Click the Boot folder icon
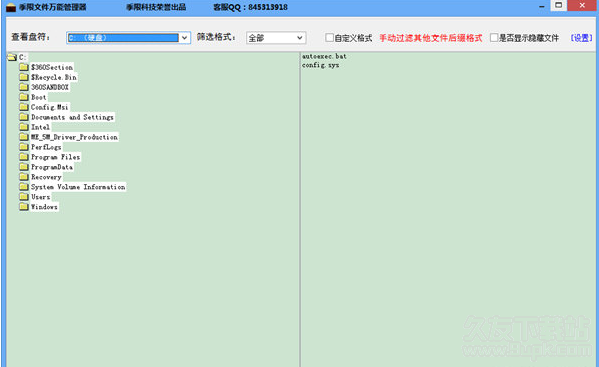599x367 pixels. click(x=24, y=97)
